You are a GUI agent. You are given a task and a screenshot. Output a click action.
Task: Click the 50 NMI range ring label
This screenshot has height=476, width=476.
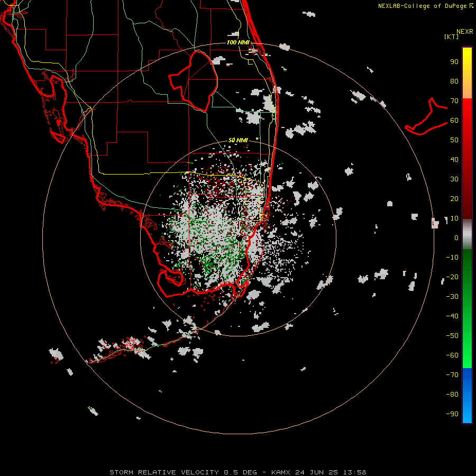pyautogui.click(x=238, y=140)
